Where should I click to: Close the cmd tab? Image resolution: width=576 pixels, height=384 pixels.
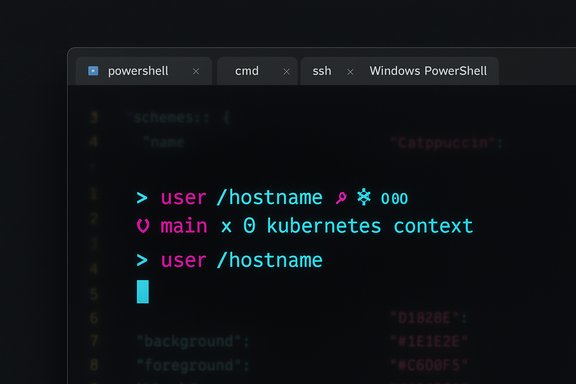[287, 72]
